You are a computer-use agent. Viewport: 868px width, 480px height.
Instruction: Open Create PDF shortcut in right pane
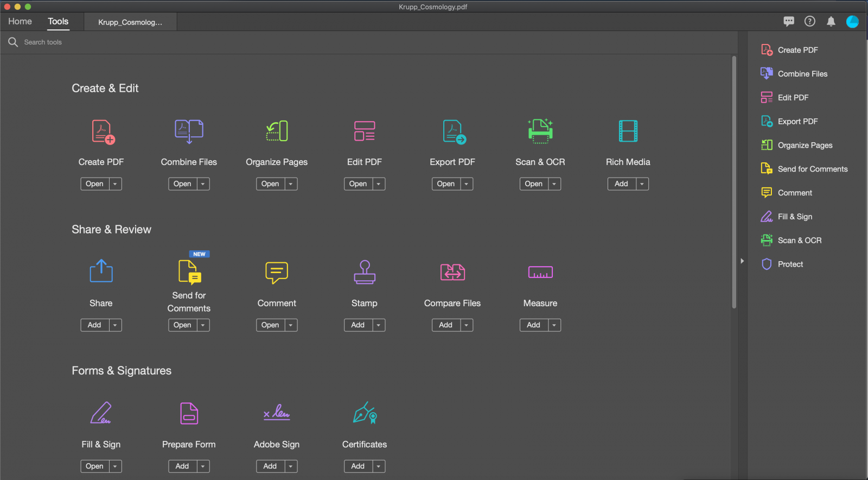point(789,50)
